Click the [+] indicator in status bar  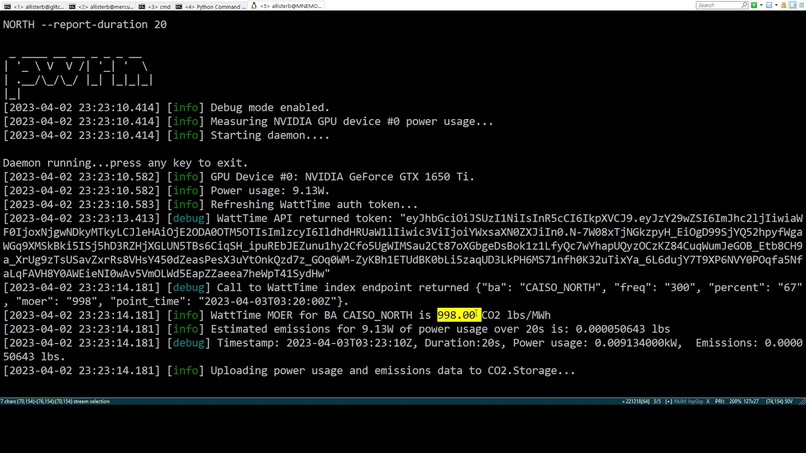pyautogui.click(x=668, y=402)
